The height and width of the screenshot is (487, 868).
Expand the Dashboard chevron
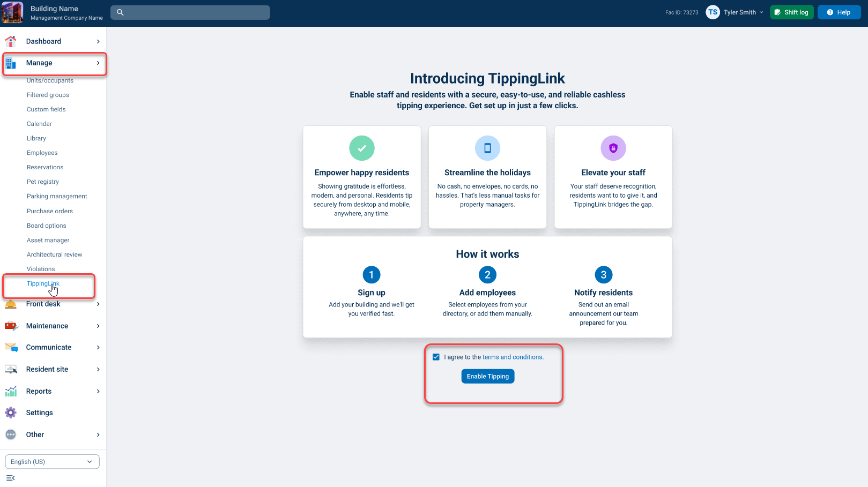point(98,41)
